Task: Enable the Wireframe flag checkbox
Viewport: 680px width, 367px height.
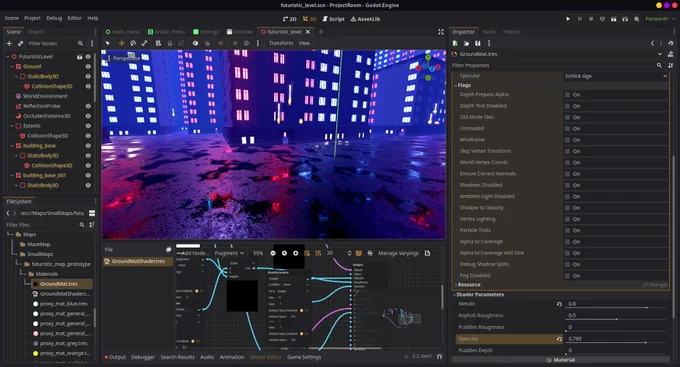Action: coord(567,140)
